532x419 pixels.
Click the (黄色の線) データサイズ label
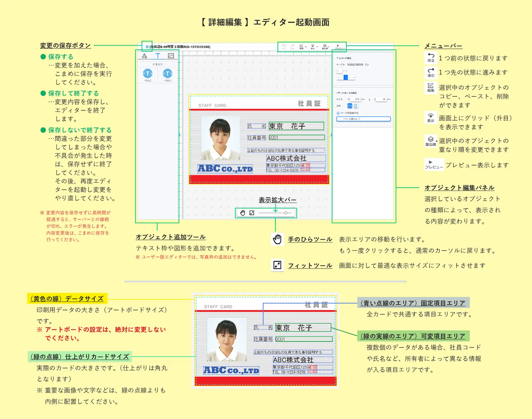[x=67, y=298]
